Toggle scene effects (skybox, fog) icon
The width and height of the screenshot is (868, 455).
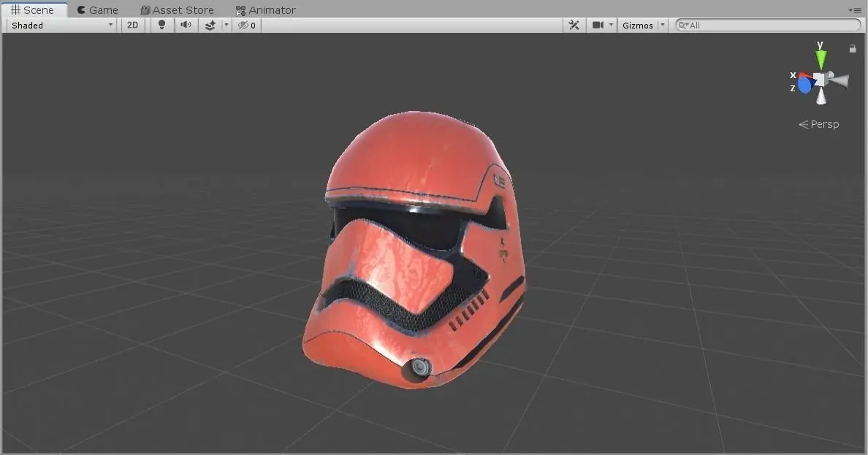click(210, 25)
